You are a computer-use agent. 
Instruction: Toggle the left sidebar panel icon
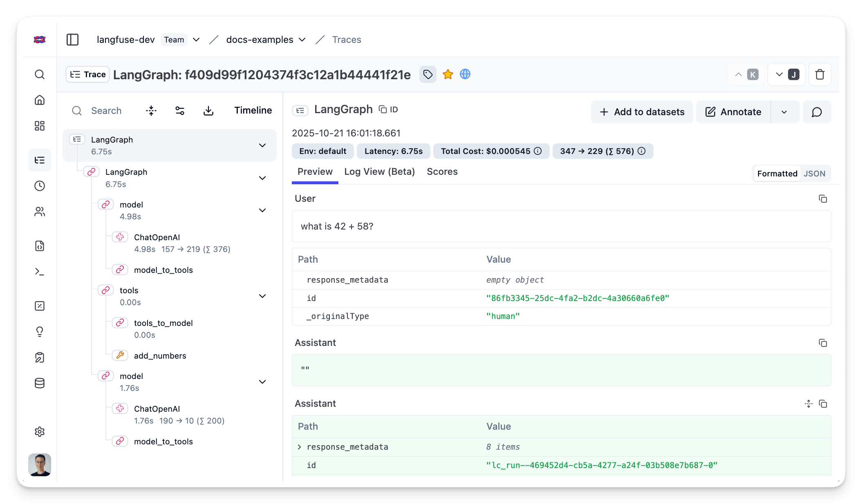coord(72,40)
